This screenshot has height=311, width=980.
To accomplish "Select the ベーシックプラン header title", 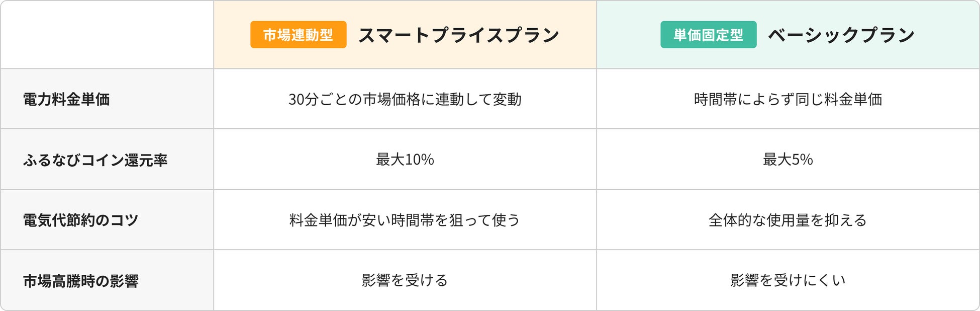I will tap(841, 35).
